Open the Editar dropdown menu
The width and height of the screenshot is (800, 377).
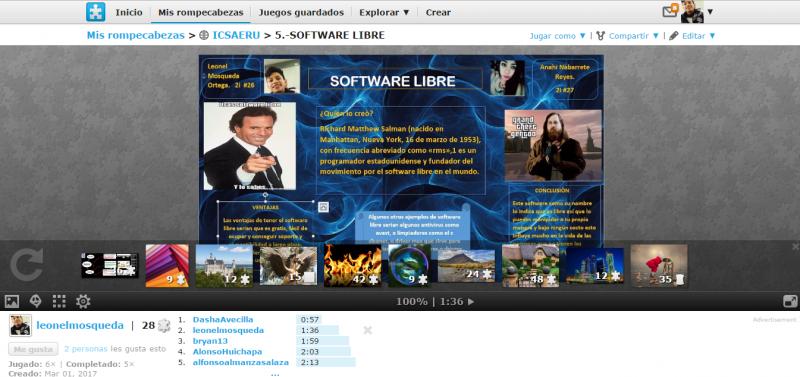coord(693,36)
